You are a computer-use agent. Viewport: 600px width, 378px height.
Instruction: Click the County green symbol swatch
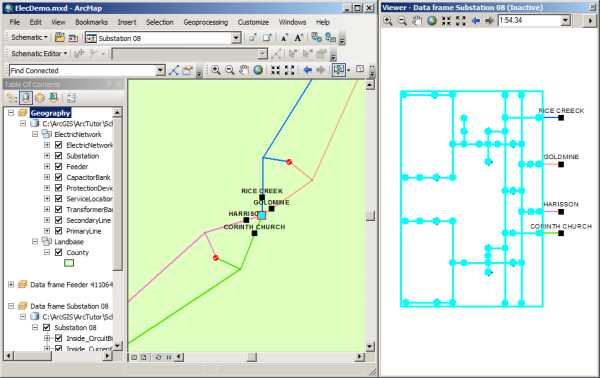[69, 263]
